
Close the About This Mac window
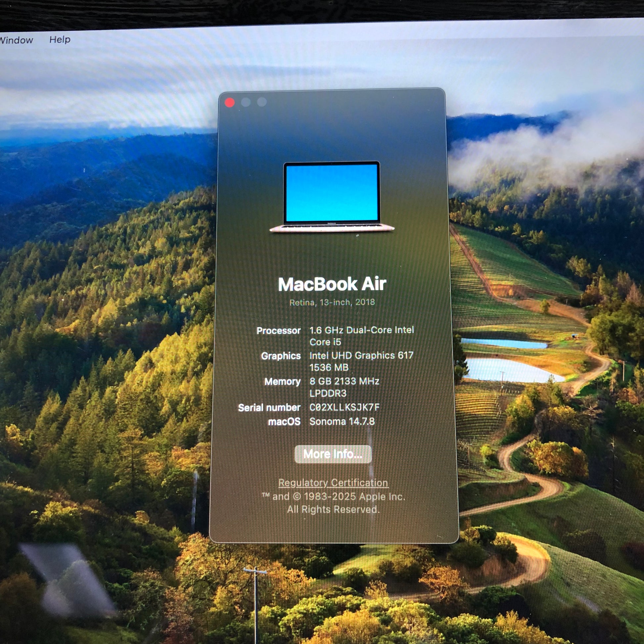coord(230,102)
